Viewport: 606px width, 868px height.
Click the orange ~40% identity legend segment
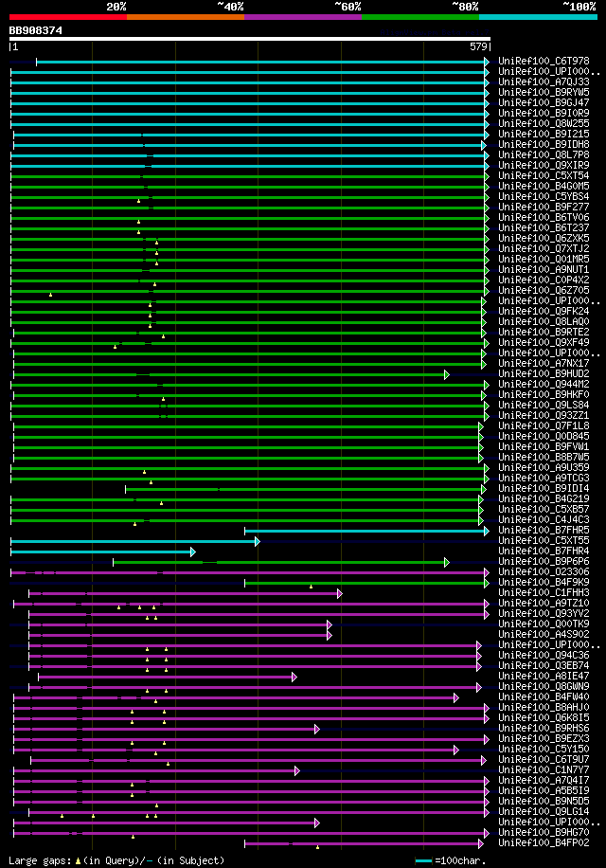[x=186, y=17]
